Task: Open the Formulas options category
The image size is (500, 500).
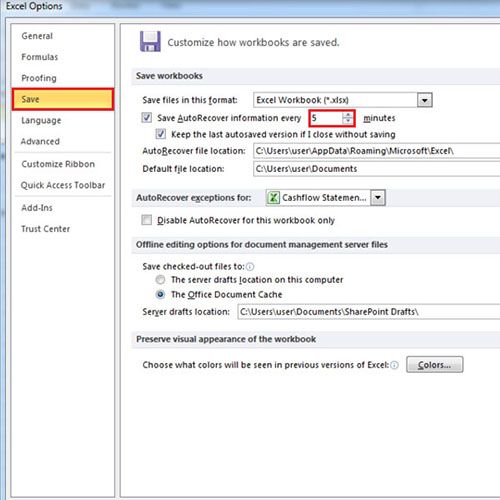Action: [x=40, y=57]
